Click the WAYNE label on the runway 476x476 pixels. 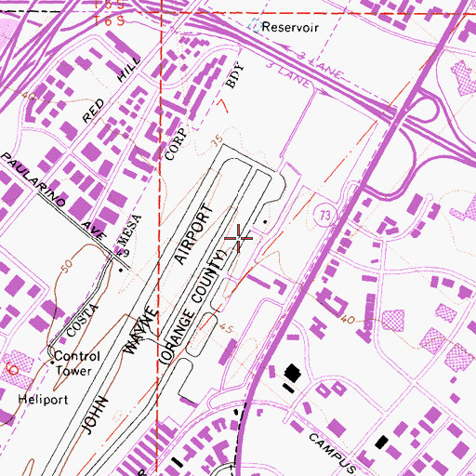(x=141, y=330)
